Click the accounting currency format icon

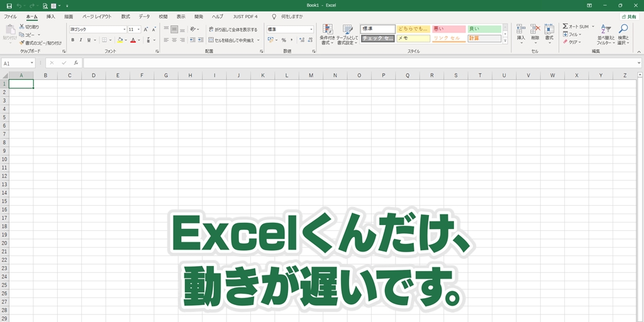270,40
